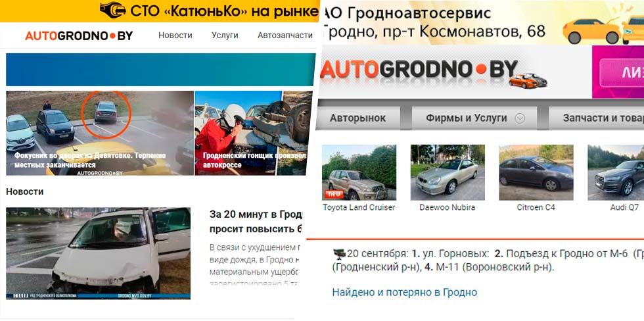Image resolution: width=644 pixels, height=321 pixels.
Task: Open the Новости menu item
Action: tap(175, 36)
